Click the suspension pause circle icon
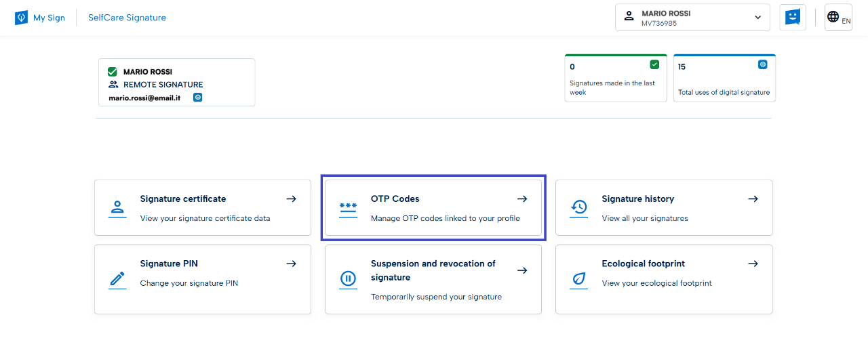The width and height of the screenshot is (868, 355). coord(348,279)
